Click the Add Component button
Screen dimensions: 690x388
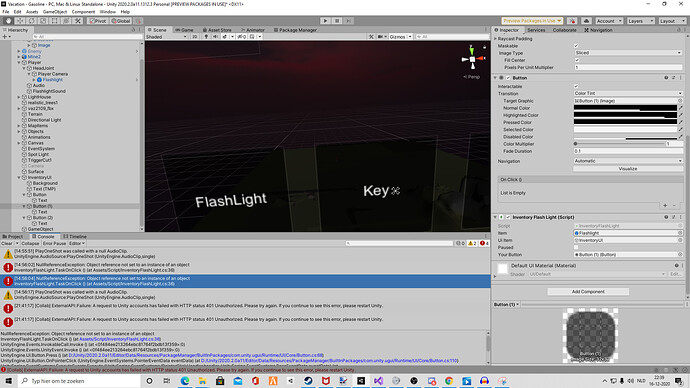point(588,292)
